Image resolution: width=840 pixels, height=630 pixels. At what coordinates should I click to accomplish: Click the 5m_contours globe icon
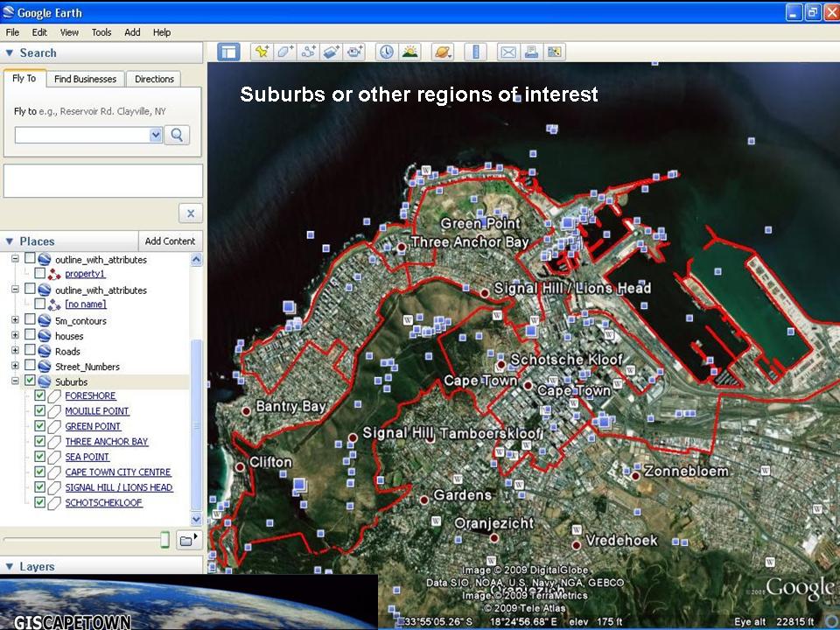45,320
